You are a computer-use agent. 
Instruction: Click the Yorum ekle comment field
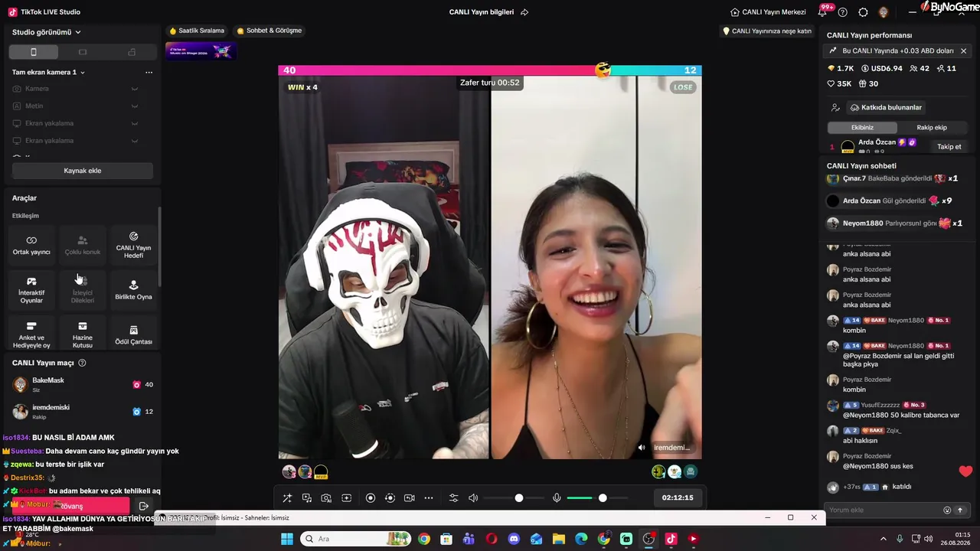884,510
